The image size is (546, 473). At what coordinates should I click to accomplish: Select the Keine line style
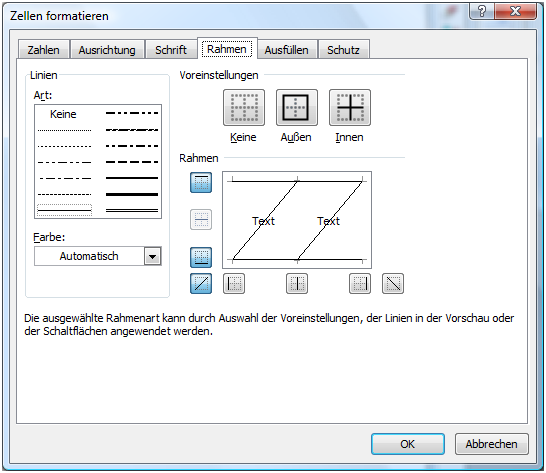(x=63, y=114)
